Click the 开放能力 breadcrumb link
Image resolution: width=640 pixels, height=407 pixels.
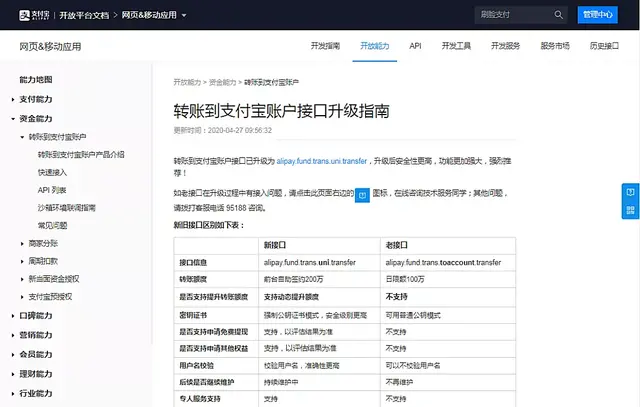[187, 82]
